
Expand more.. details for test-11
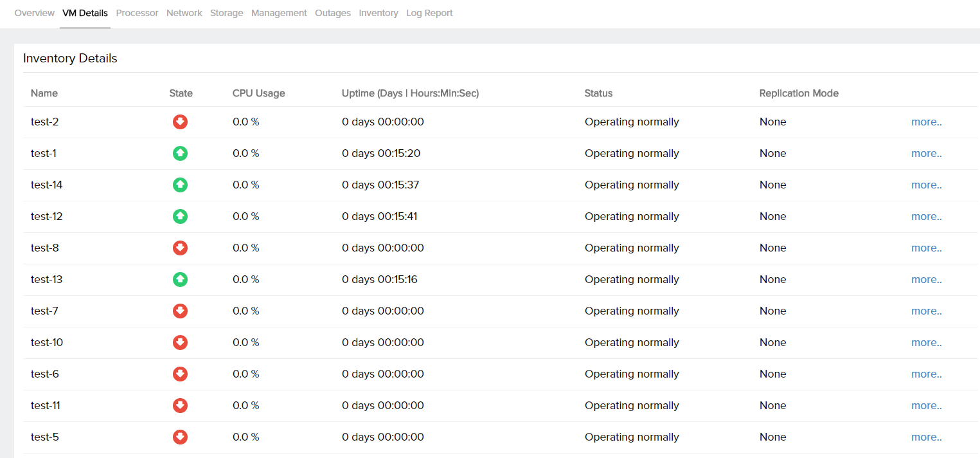tap(926, 405)
